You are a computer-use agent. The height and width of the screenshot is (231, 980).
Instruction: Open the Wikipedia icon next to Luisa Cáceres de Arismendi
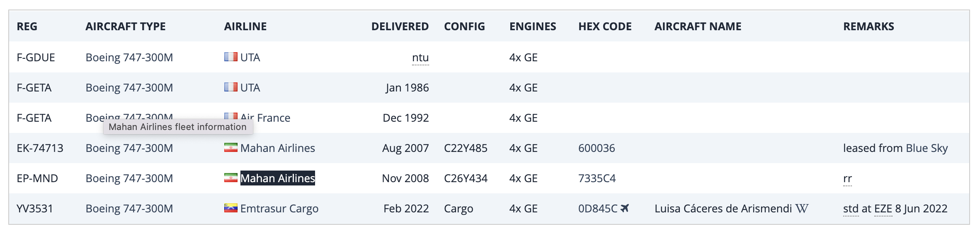(802, 208)
